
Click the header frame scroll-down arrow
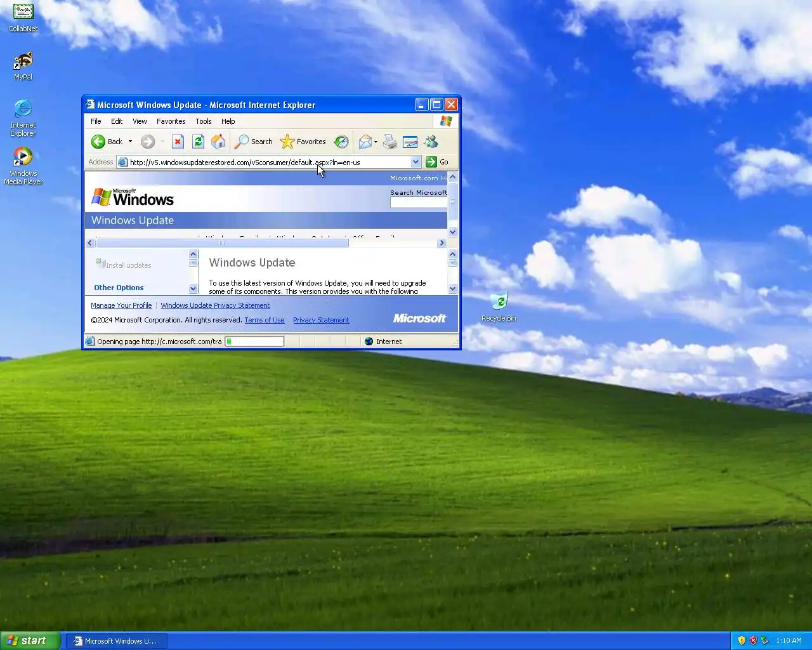coord(453,232)
